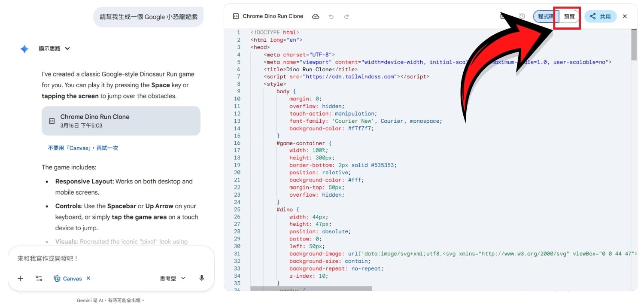
Task: Click the code icon beside Canvas title
Action: point(235,16)
